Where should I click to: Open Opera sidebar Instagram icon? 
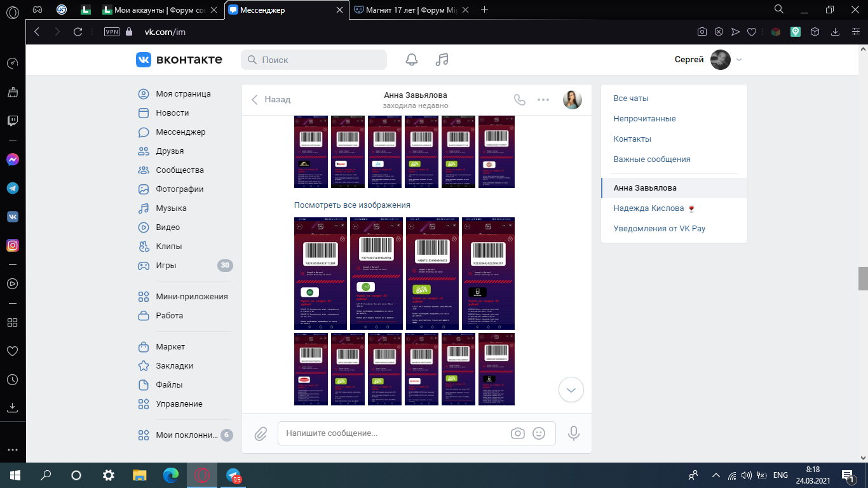(x=13, y=245)
